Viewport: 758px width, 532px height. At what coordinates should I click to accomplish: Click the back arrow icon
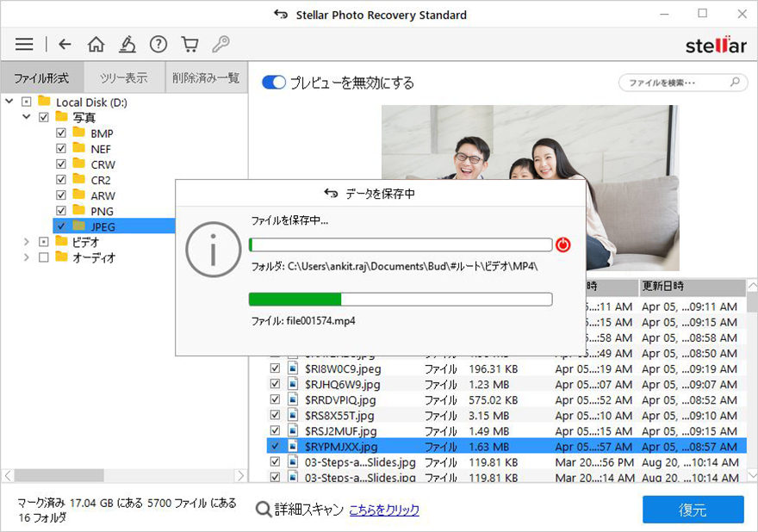pos(65,45)
